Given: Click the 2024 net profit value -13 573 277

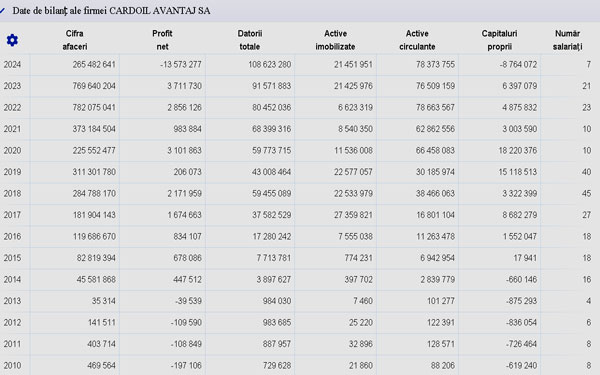Looking at the screenshot, I should click(x=181, y=64).
